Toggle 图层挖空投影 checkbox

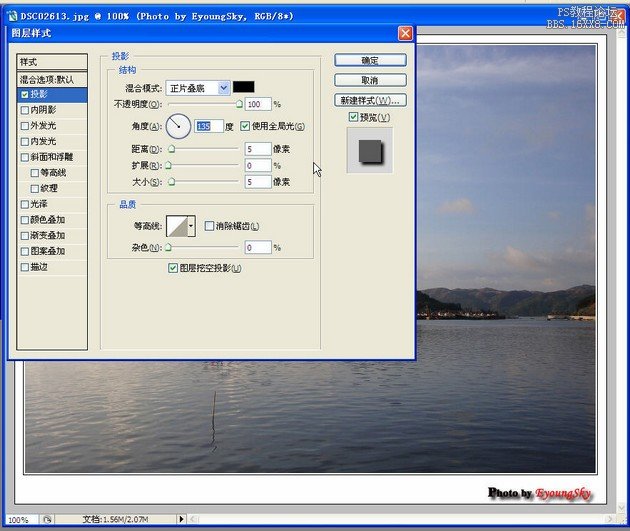pos(173,268)
